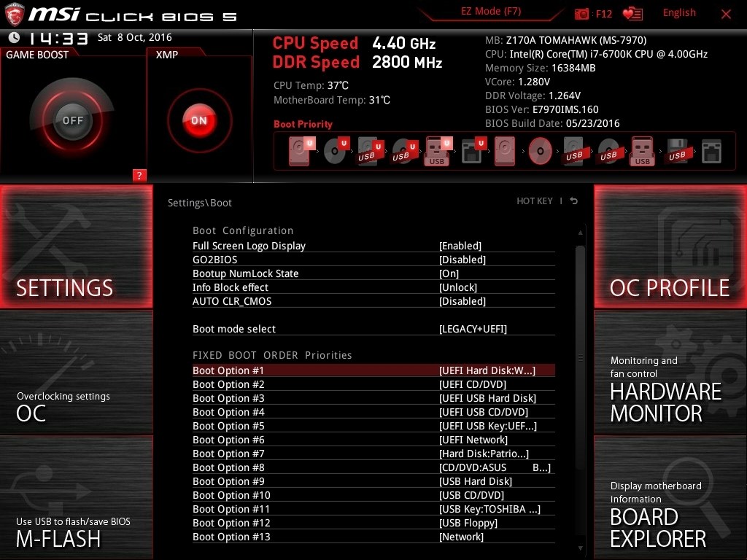Screen dimensions: 747x560
Task: Close the BIOS with the X button
Action: 726,15
